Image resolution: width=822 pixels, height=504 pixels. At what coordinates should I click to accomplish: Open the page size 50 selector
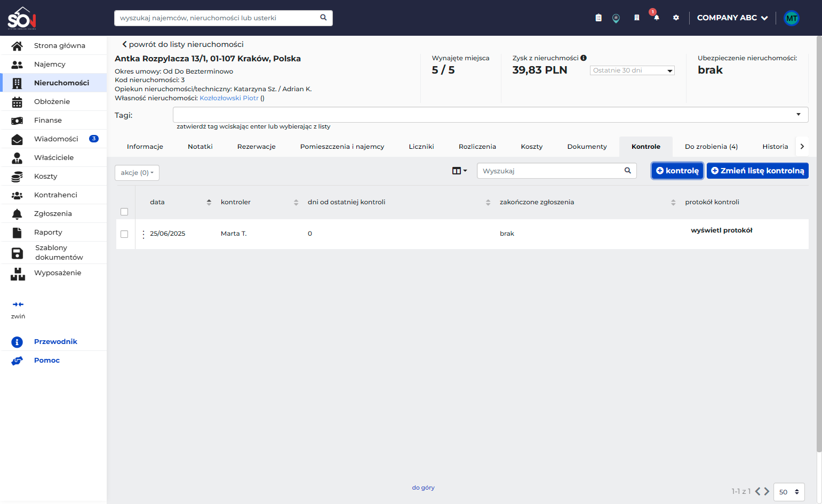tap(789, 492)
